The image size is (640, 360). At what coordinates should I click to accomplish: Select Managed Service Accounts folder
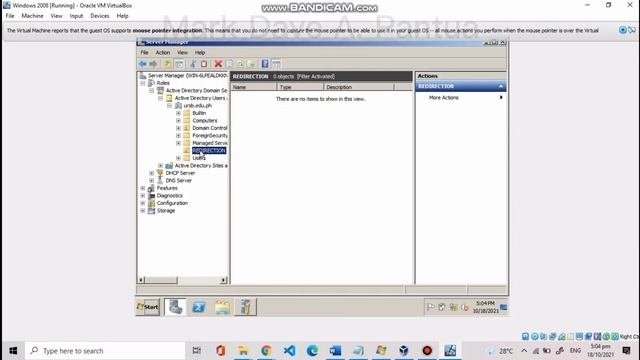[209, 143]
